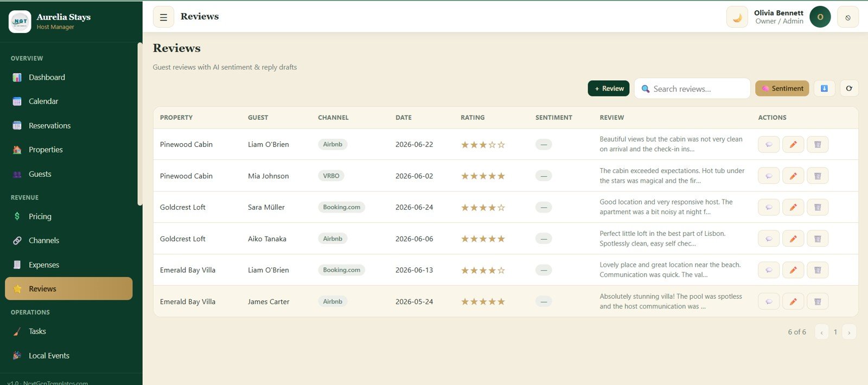
Task: Click the download export icon
Action: 824,88
